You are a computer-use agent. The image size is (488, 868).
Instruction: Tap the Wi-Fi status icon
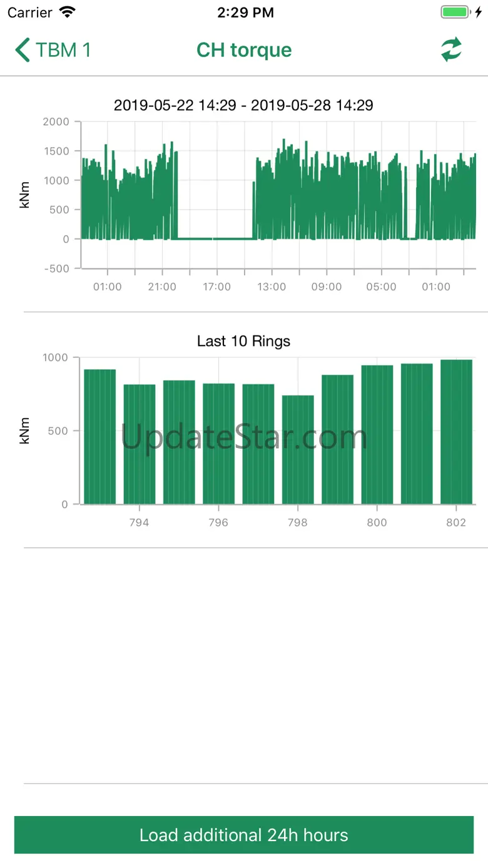[x=67, y=13]
